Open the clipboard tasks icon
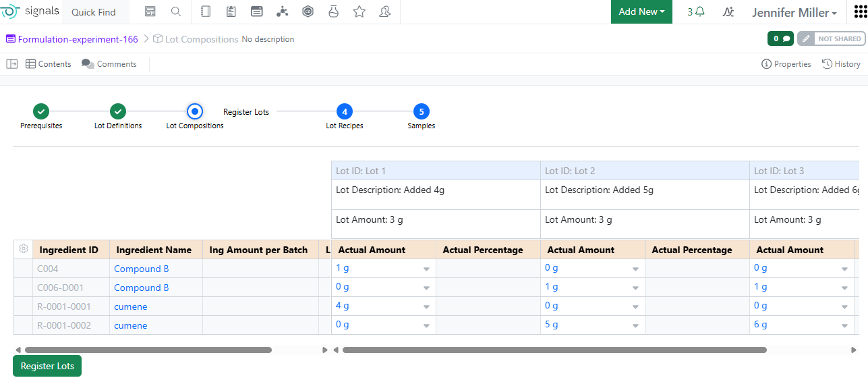This screenshot has width=868, height=378. 231,11
